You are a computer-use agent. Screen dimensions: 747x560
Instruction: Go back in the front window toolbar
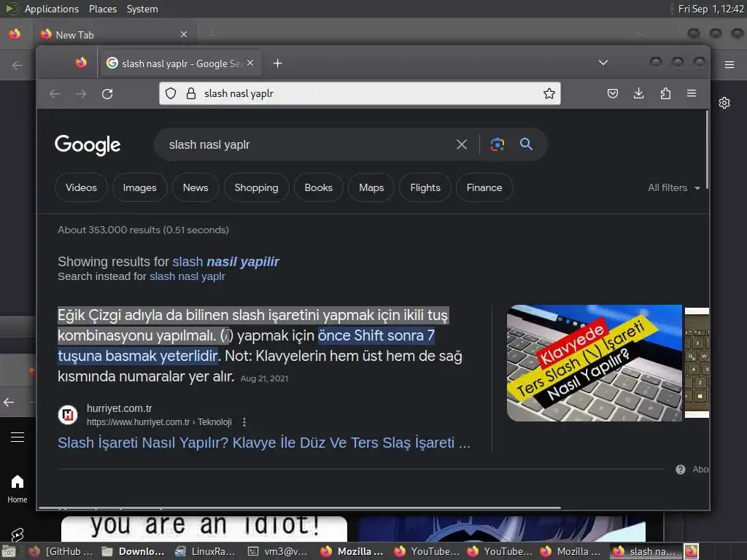[55, 94]
